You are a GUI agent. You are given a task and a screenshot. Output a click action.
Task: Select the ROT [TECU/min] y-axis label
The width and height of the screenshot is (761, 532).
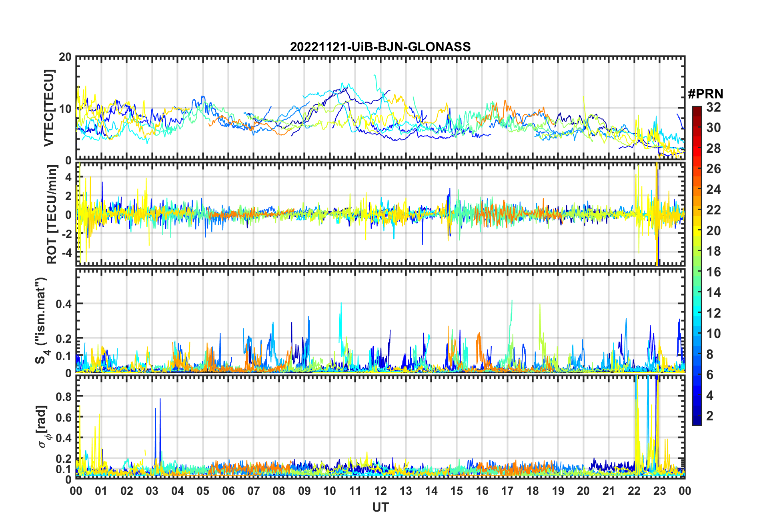52,214
